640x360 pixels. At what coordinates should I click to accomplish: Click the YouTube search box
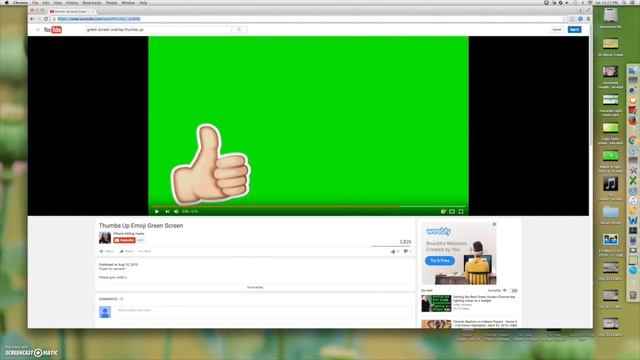158,30
